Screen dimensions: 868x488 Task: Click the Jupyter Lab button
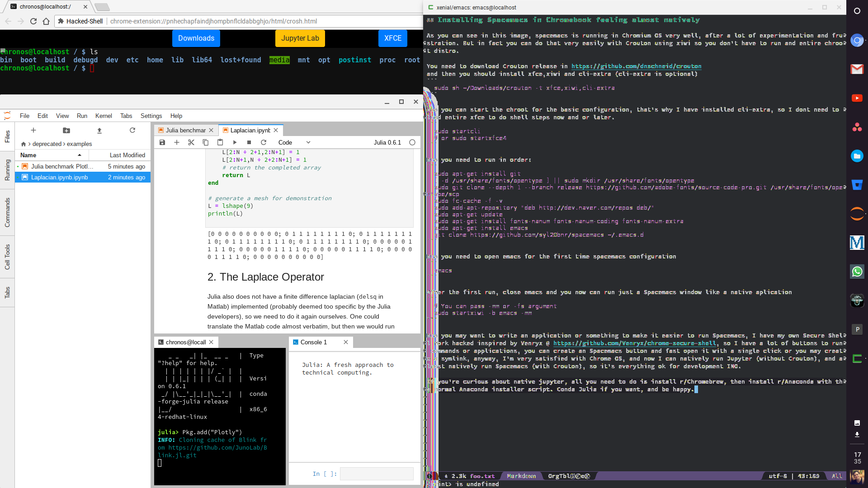pyautogui.click(x=300, y=38)
